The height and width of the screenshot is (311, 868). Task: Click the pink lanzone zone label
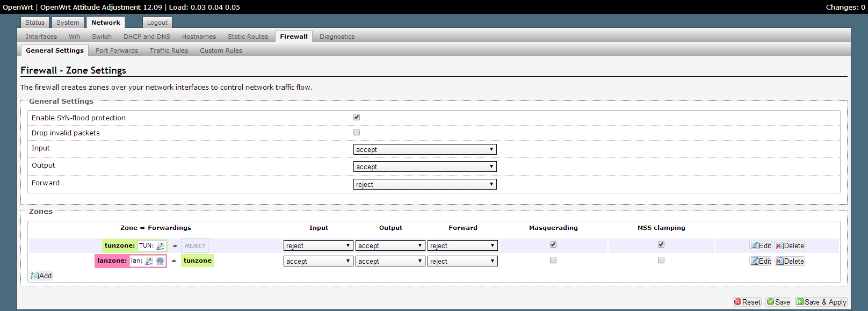(112, 261)
